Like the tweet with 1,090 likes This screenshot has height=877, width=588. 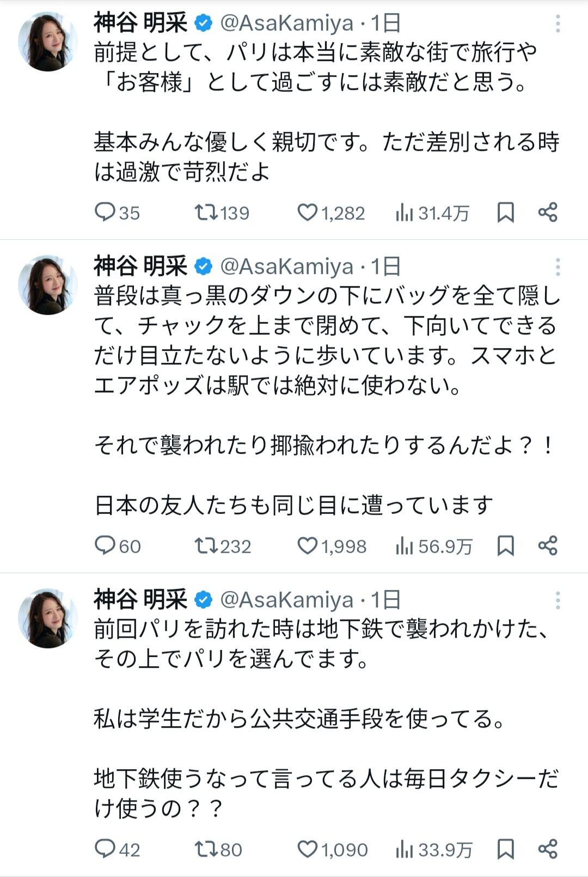307,849
